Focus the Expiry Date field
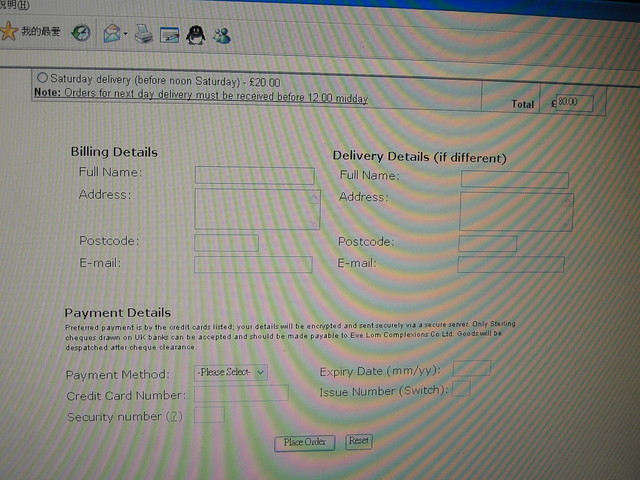 point(472,368)
